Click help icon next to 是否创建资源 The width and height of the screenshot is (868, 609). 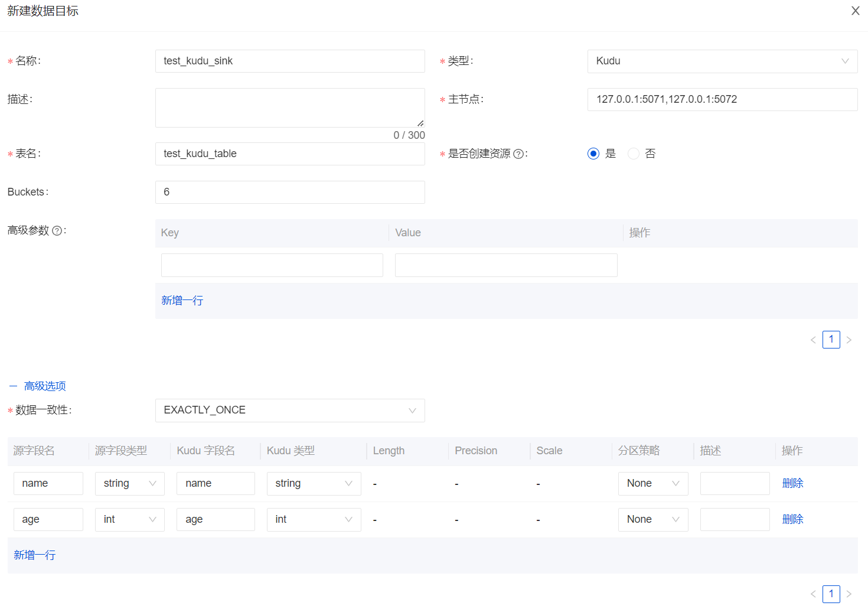(518, 154)
